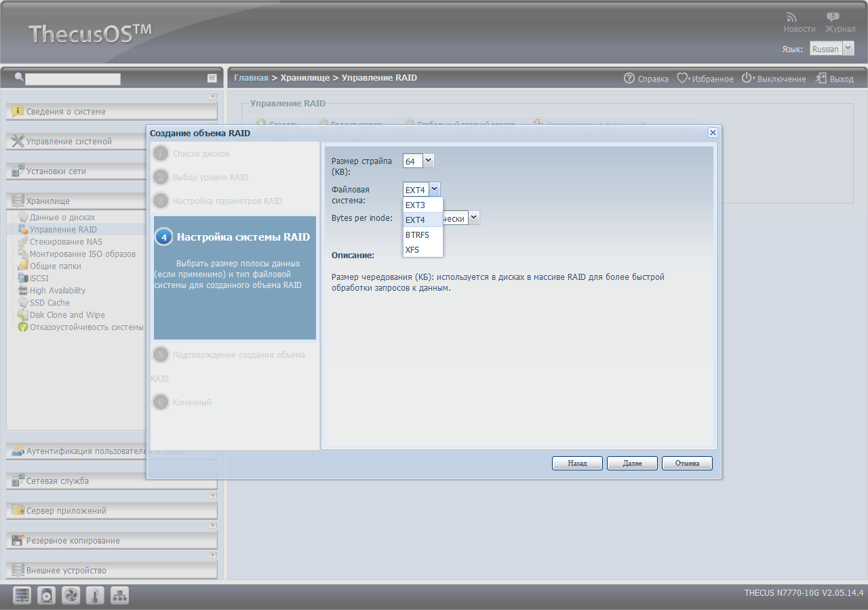Open the Журнал log notifications icon

coord(833,17)
